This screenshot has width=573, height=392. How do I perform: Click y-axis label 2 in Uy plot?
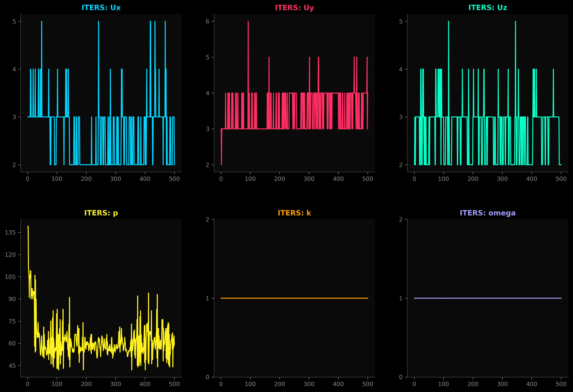(x=207, y=165)
